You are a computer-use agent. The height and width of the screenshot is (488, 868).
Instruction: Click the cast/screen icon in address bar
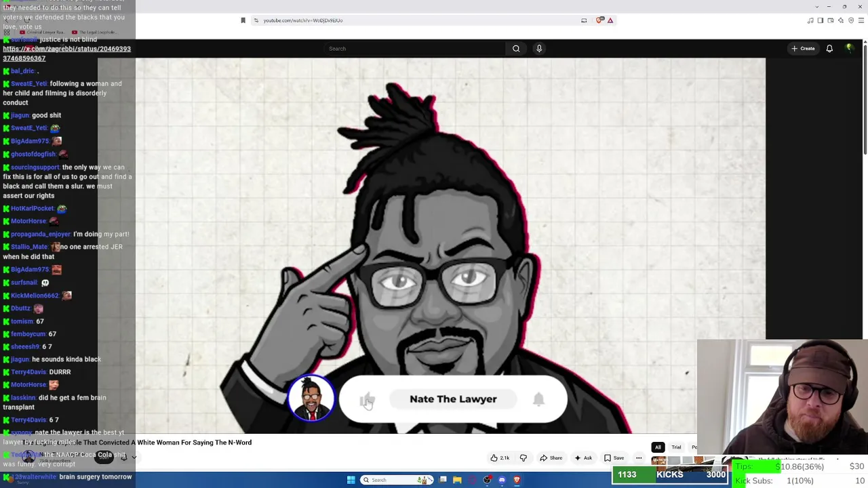coord(584,20)
